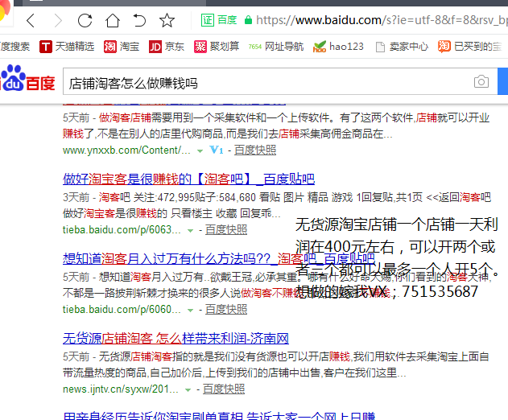
Task: Select the URL in the address bar
Action: [382, 20]
